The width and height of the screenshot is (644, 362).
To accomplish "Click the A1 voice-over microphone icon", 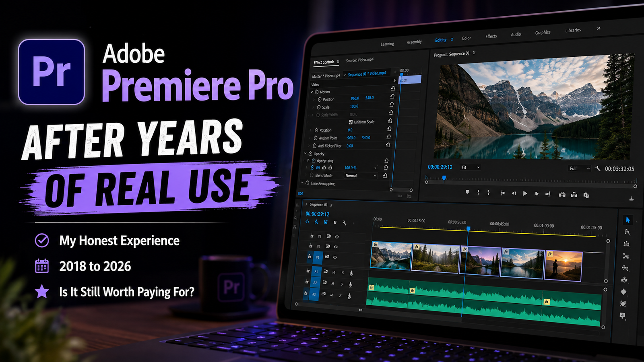I will [x=351, y=273].
